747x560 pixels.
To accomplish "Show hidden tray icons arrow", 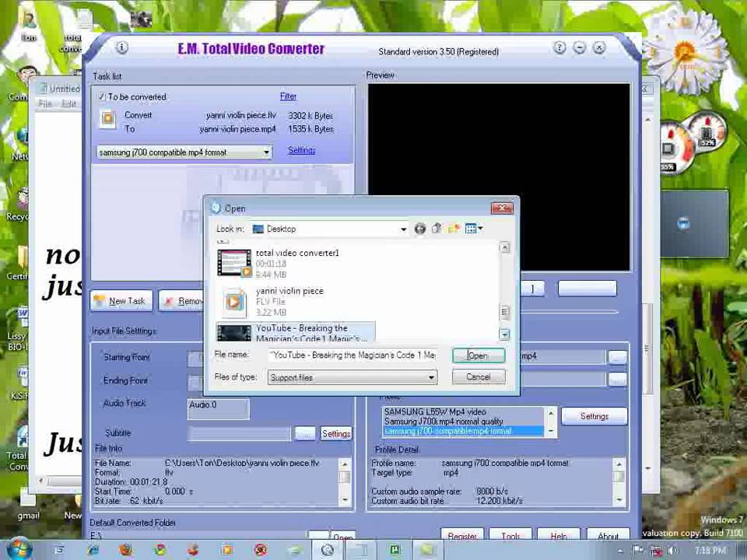I will click(620, 551).
